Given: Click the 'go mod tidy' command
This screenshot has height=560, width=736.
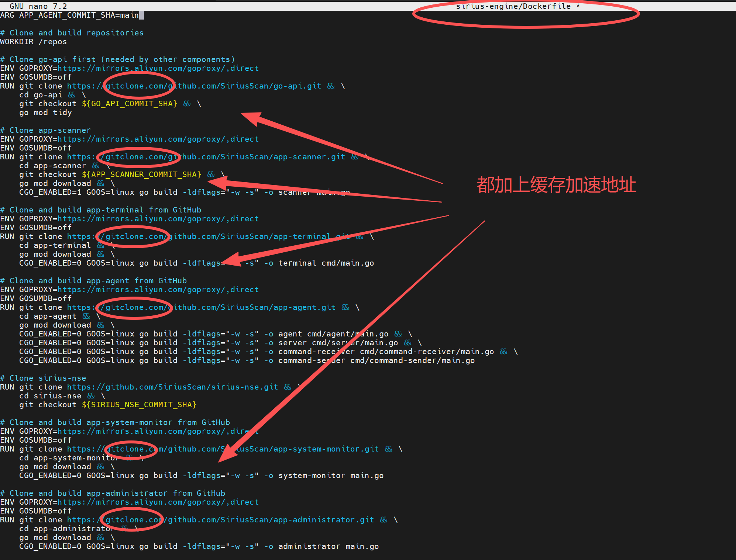Looking at the screenshot, I should click(x=45, y=113).
